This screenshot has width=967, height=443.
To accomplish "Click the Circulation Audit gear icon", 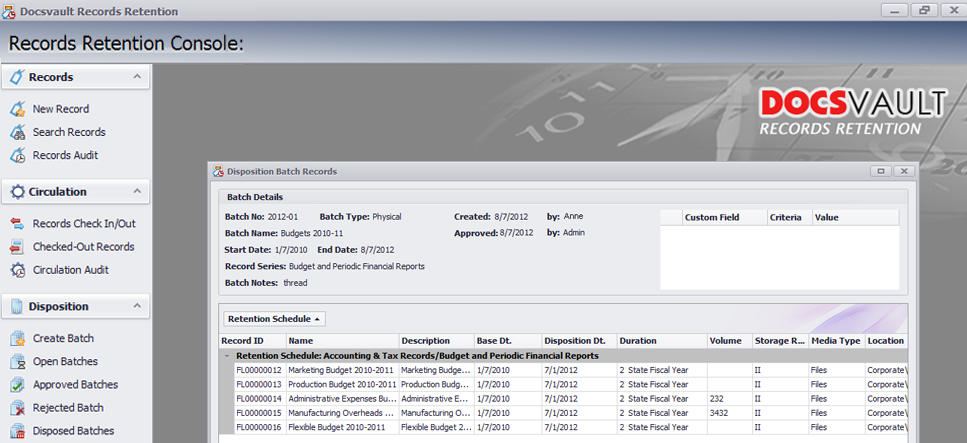I will (18, 270).
